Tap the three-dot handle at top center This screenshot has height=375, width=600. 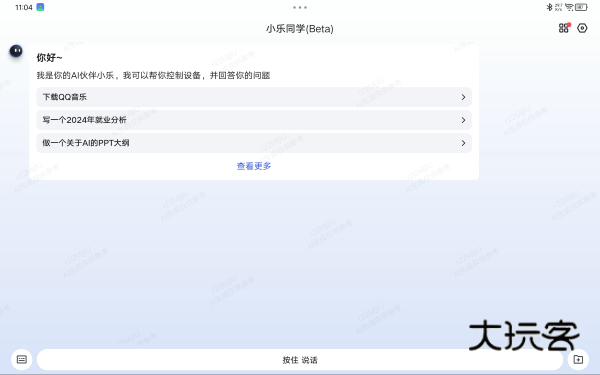tap(300, 7)
